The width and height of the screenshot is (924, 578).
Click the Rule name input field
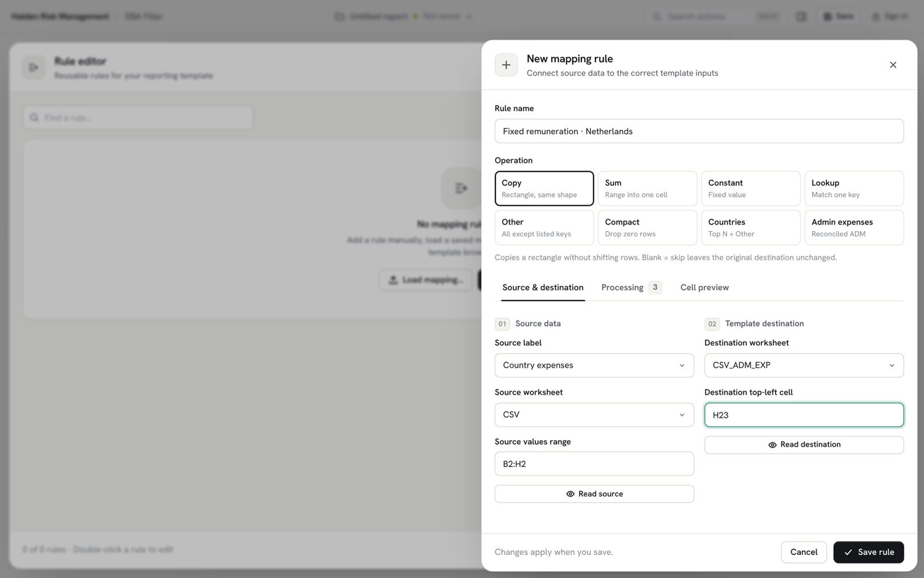(x=699, y=131)
